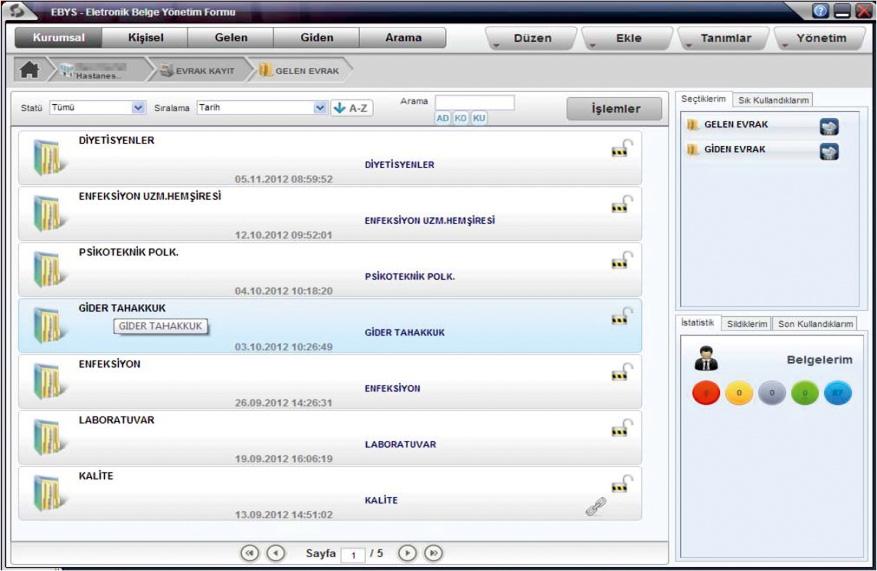Click the folder icon of LABORATUVAR entry
877x571 pixels.
(x=47, y=438)
